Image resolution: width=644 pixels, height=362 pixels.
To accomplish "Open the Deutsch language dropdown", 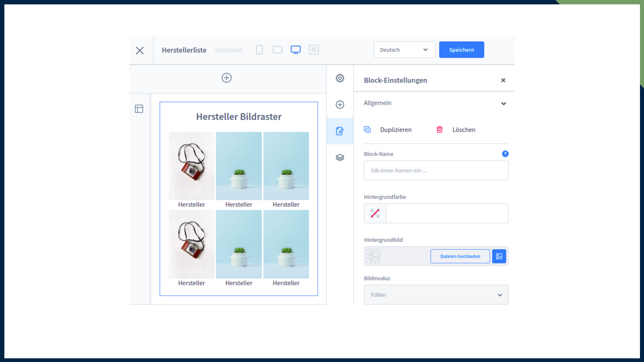I will click(x=404, y=50).
